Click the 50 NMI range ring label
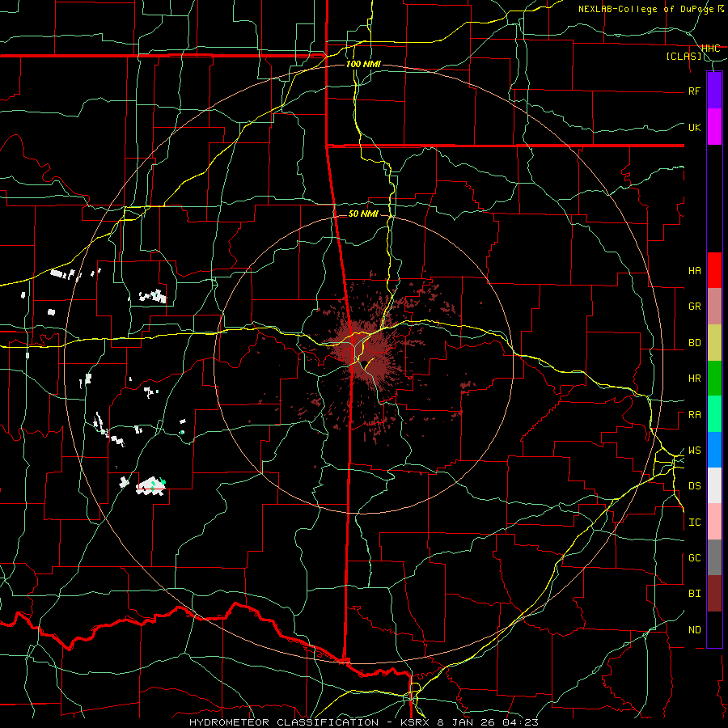 (x=363, y=214)
